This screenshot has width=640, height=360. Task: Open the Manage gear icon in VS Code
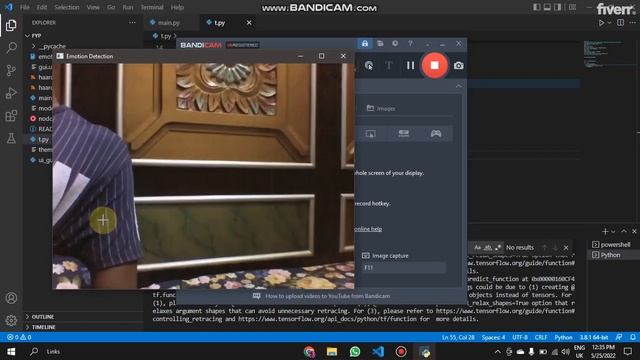tap(11, 320)
